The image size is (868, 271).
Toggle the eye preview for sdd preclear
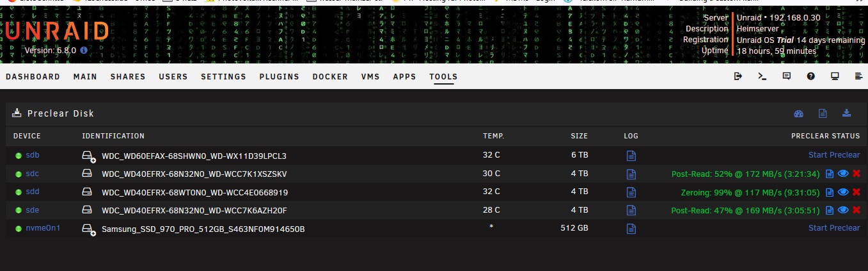click(842, 192)
